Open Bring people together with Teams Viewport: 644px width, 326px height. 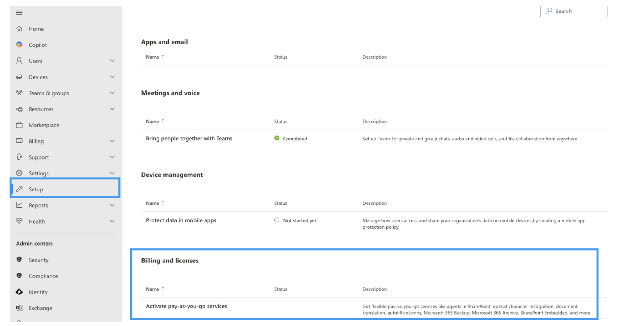click(189, 138)
